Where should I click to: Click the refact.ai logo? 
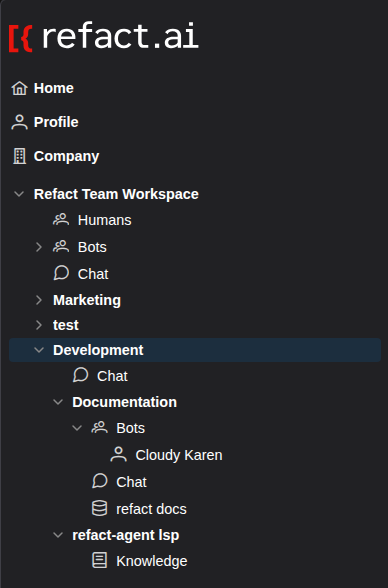[x=104, y=37]
